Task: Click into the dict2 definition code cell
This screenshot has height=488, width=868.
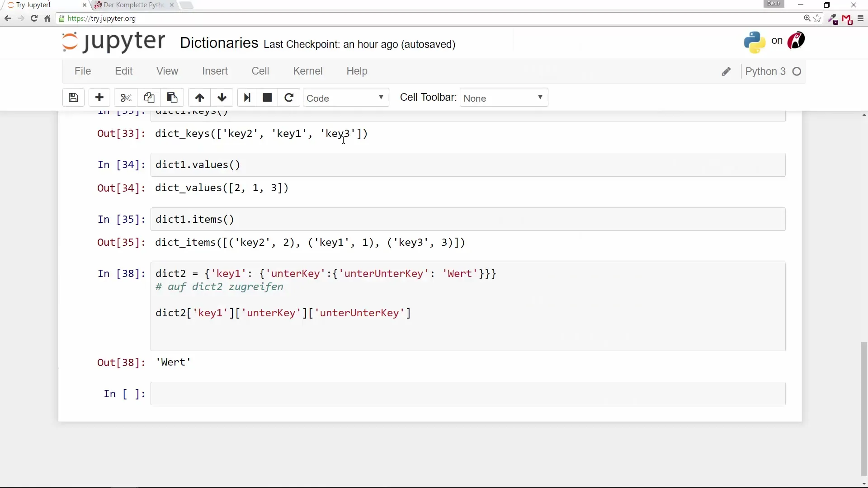Action: (x=468, y=306)
